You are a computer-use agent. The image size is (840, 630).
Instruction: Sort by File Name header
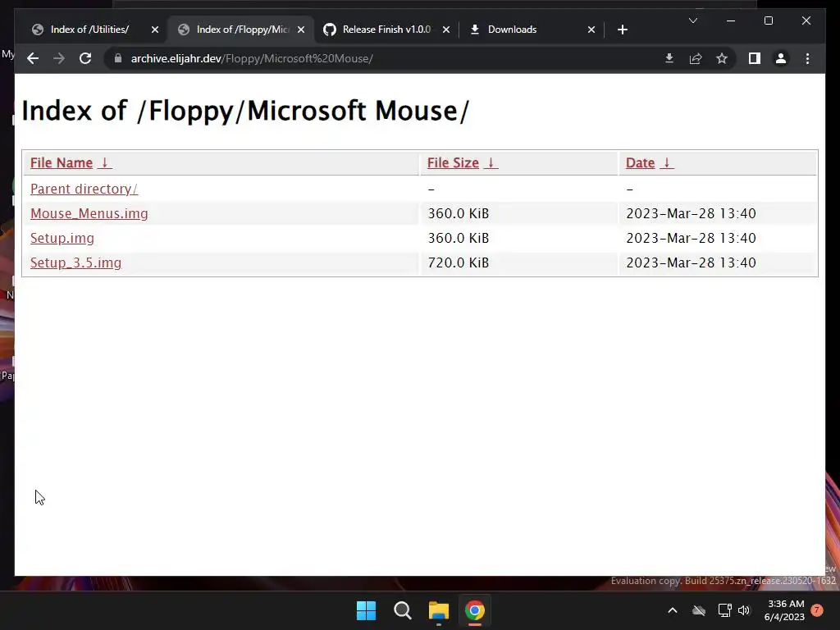point(62,163)
